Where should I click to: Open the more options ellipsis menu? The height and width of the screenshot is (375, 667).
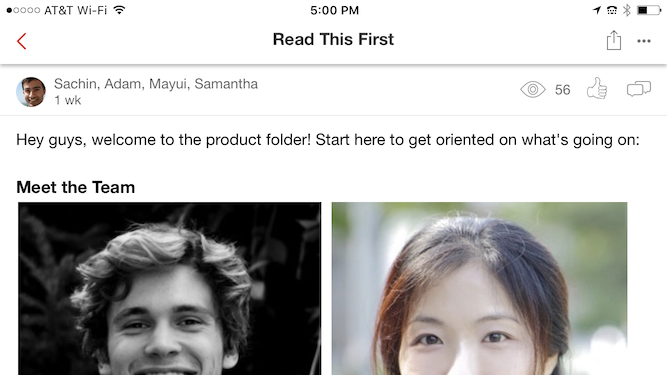point(644,41)
